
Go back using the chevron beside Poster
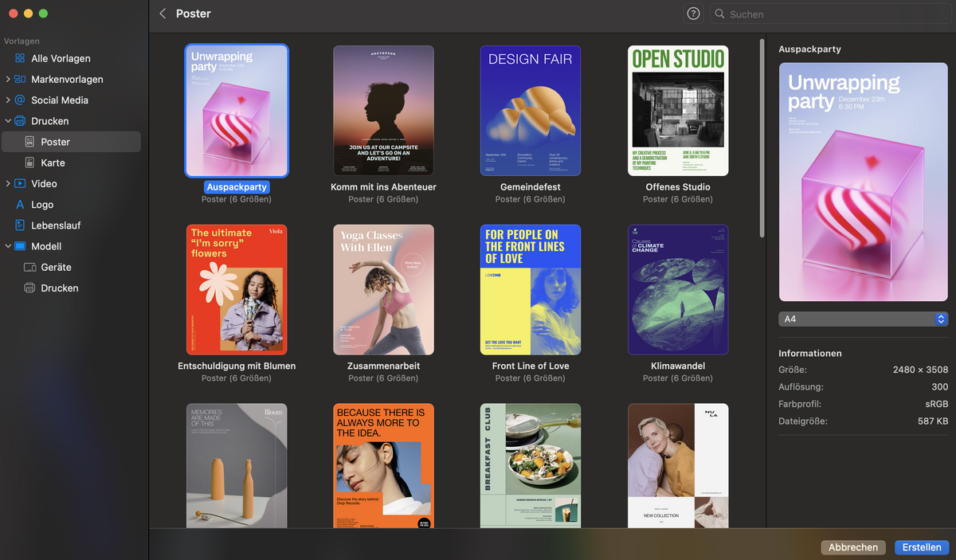click(x=163, y=14)
